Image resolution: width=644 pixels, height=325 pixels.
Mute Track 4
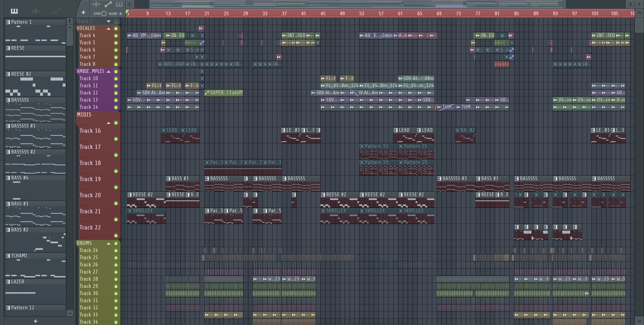point(116,36)
